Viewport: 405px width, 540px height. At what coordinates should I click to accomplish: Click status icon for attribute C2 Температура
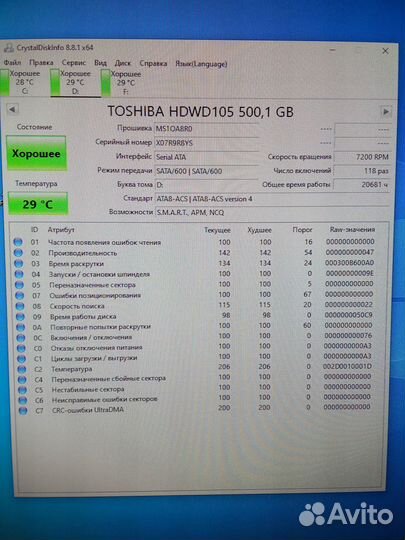click(22, 369)
